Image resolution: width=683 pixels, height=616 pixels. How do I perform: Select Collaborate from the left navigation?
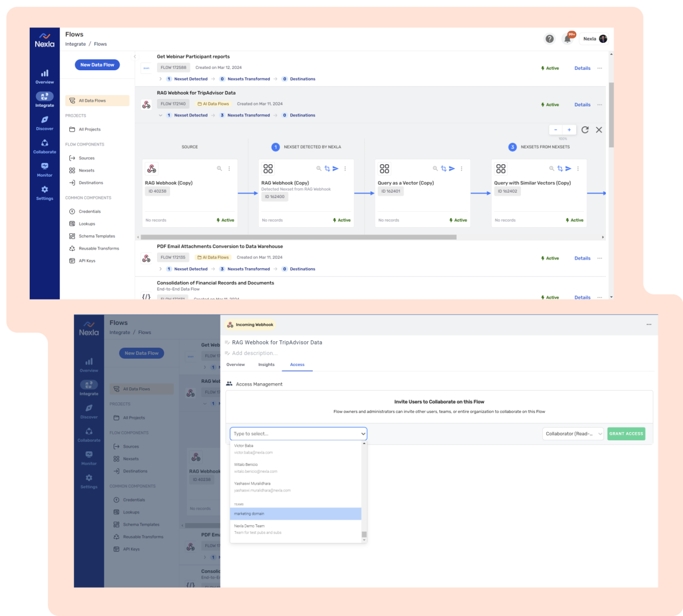(x=44, y=146)
